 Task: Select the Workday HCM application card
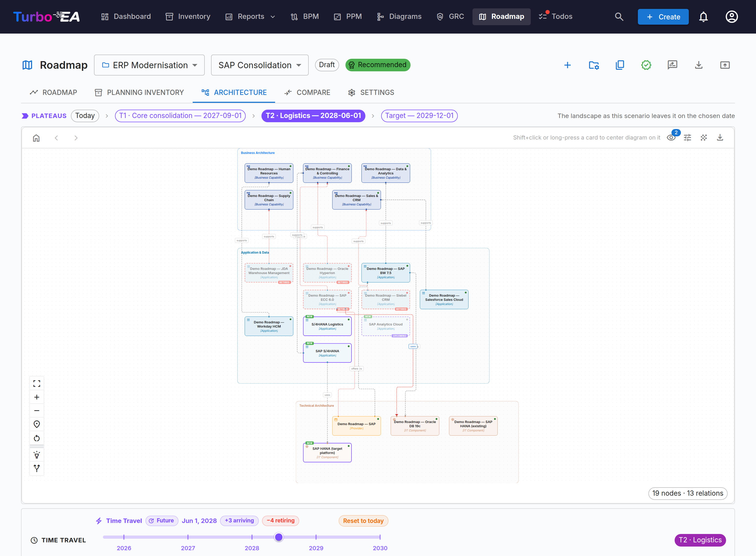(x=269, y=326)
